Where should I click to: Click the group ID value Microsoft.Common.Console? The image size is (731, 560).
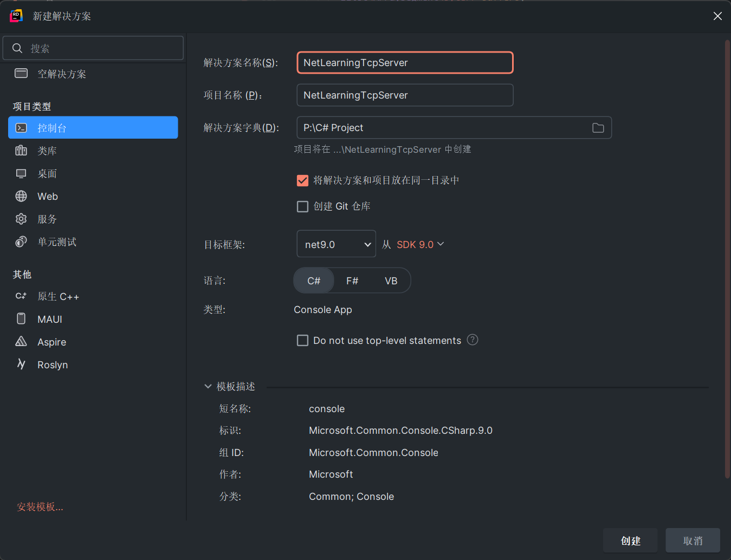pos(373,453)
